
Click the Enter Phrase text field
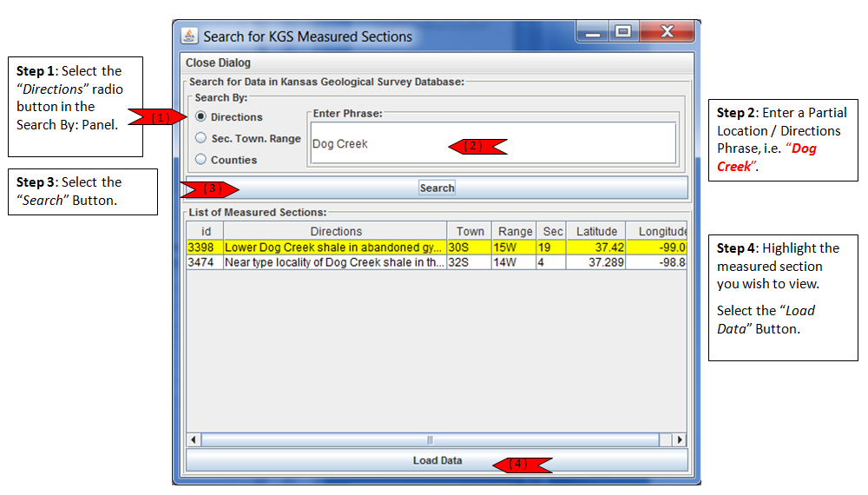pos(493,143)
